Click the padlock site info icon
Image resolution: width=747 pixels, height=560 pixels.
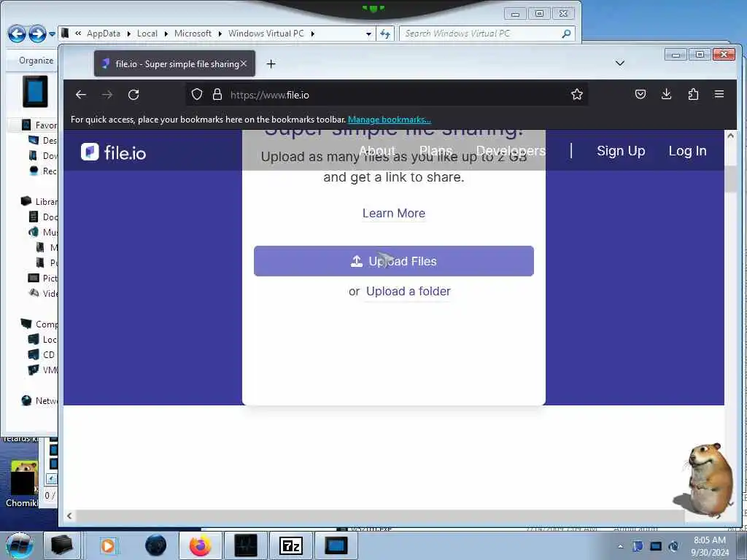[217, 94]
